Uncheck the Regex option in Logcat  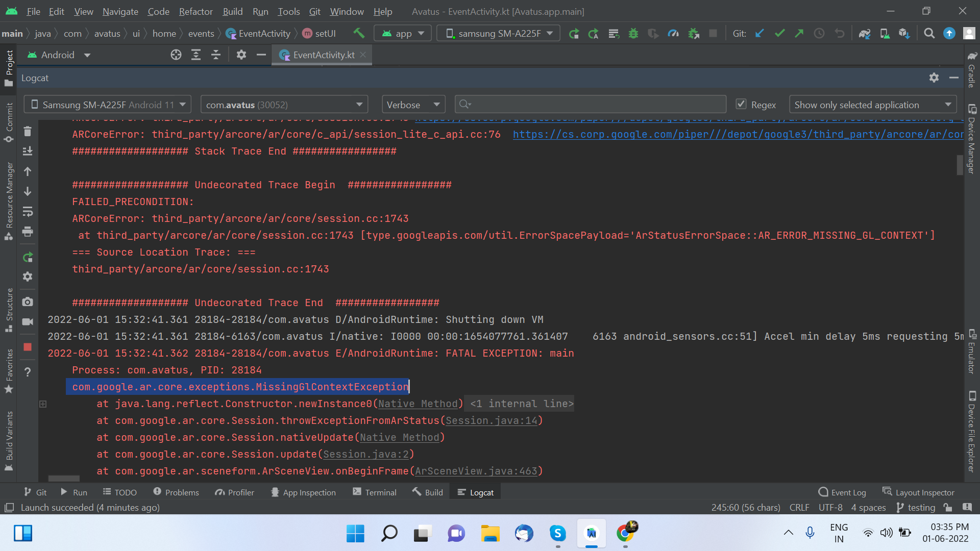click(x=741, y=104)
